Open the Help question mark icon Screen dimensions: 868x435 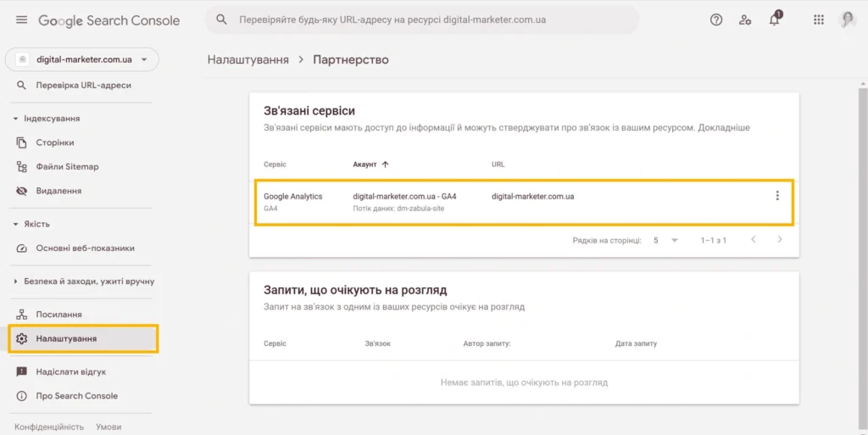(715, 20)
